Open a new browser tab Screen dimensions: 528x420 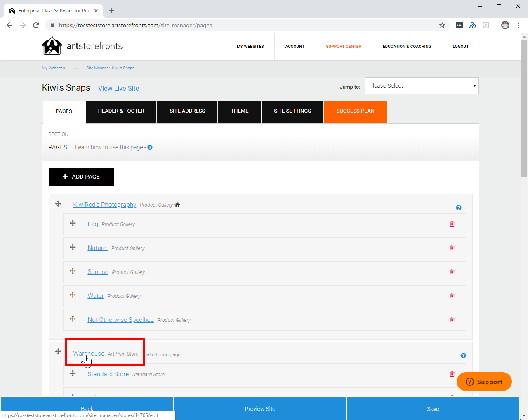tap(112, 11)
